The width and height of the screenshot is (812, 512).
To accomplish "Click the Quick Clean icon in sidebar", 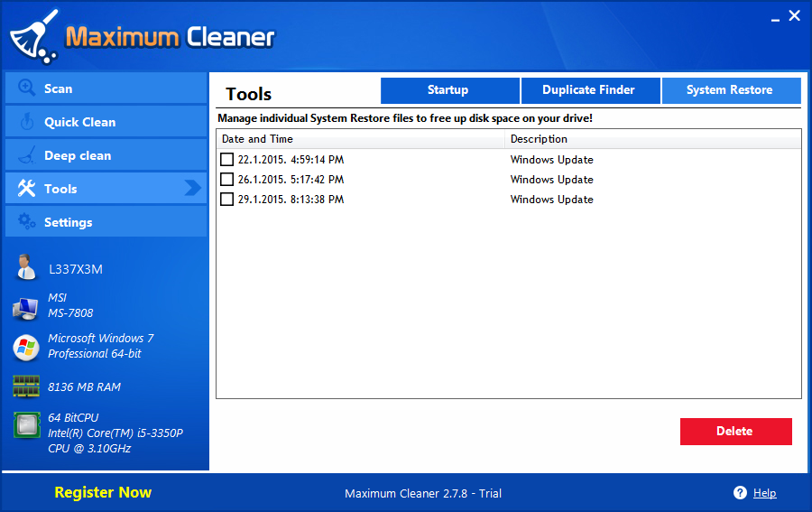I will [26, 122].
